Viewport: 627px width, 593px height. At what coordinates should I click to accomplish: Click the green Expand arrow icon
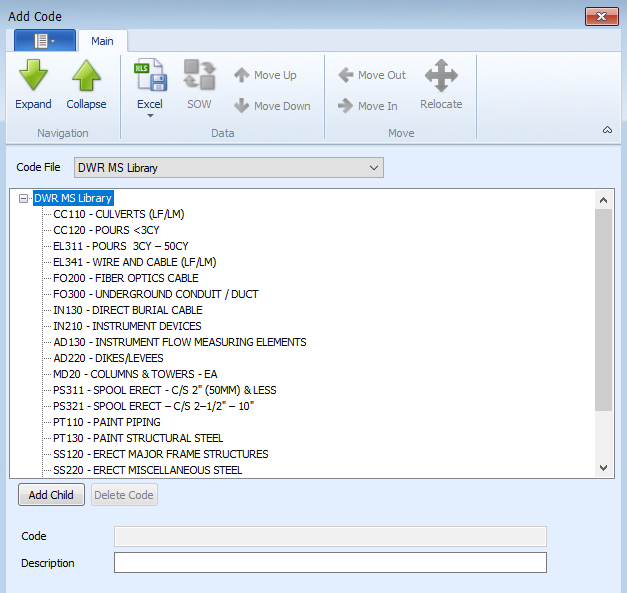33,77
